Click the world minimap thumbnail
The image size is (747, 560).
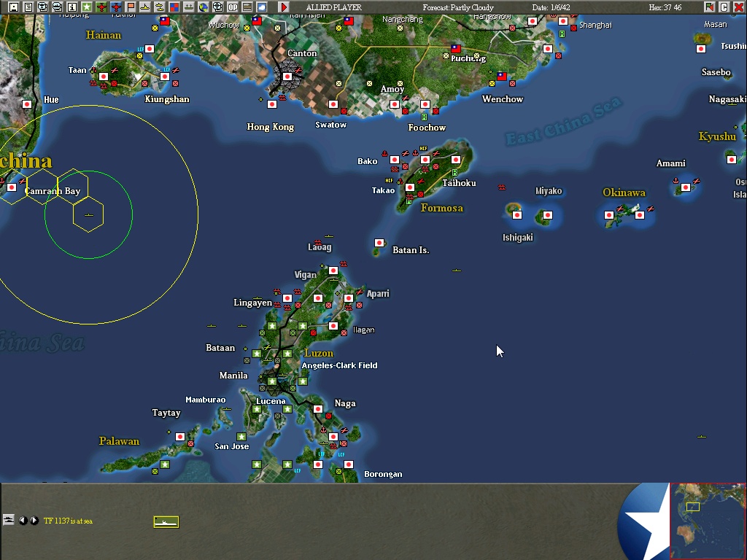click(x=708, y=521)
